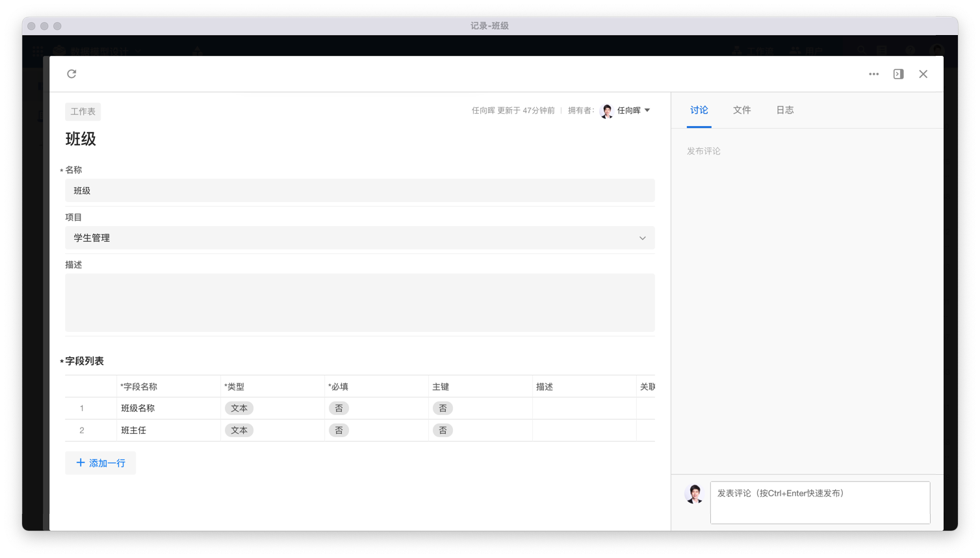Select the 讨论 tab

pyautogui.click(x=699, y=110)
